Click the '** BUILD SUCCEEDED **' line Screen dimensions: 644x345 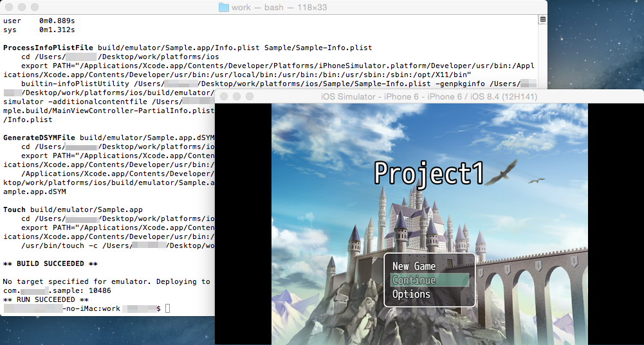click(50, 264)
